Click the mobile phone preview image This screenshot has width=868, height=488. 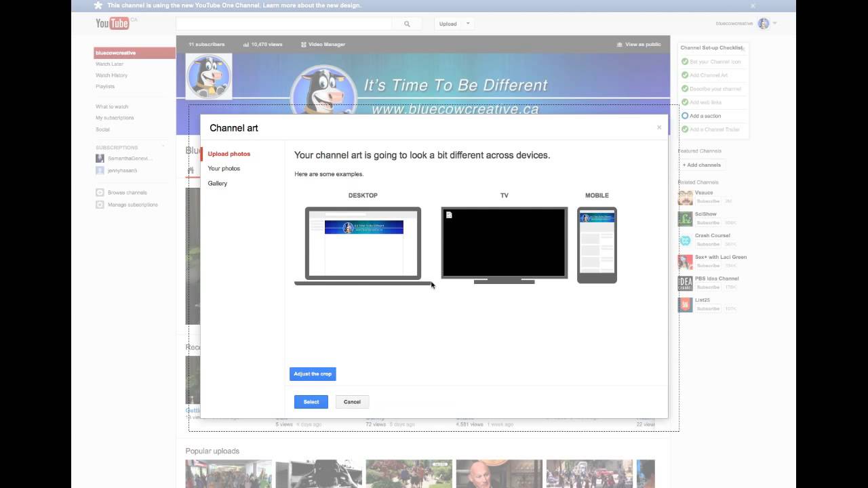click(597, 245)
